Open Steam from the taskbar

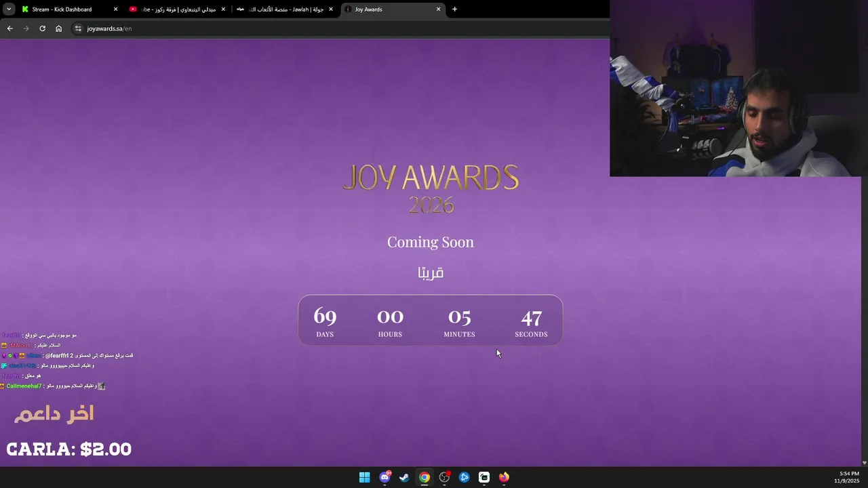pos(404,477)
